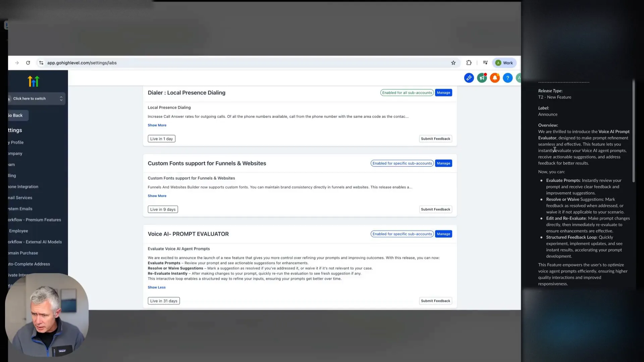Expand Show More under Custom Fonts support
Viewport: 644px width, 362px height.
[x=157, y=196]
